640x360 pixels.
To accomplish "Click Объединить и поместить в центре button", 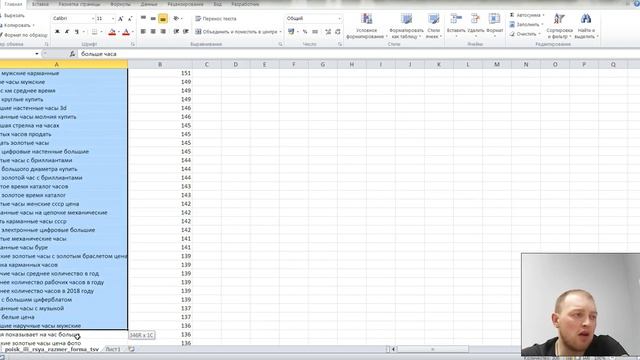I will point(238,31).
